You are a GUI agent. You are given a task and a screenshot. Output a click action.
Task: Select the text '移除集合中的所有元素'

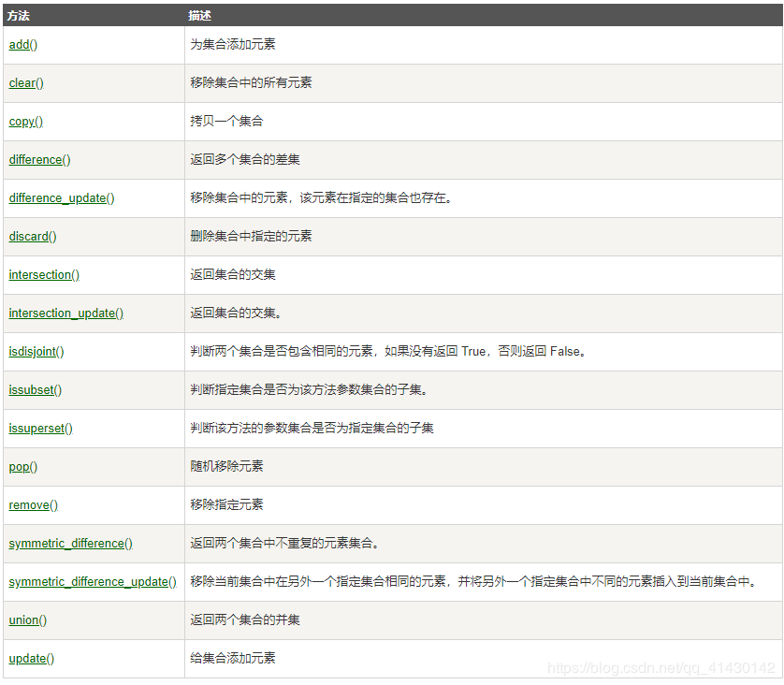[x=251, y=83]
